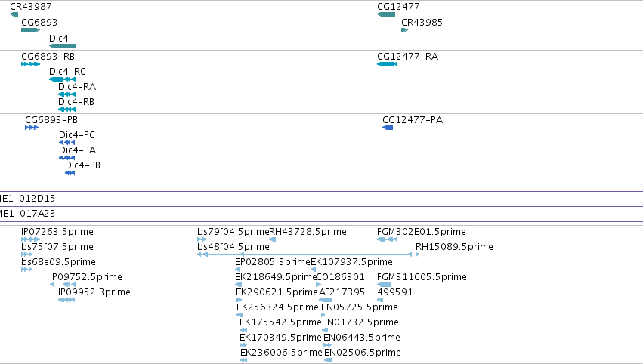643x364 pixels.
Task: Select the CR43985 gene arrow
Action: [x=405, y=30]
